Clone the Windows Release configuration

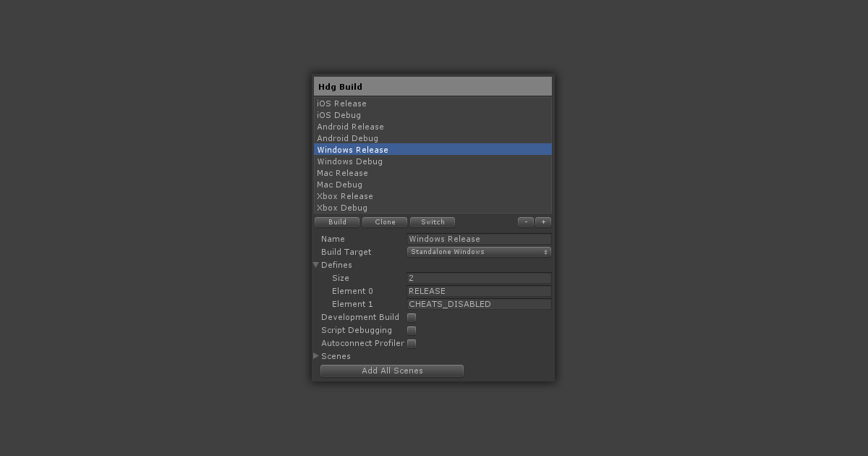tap(384, 222)
